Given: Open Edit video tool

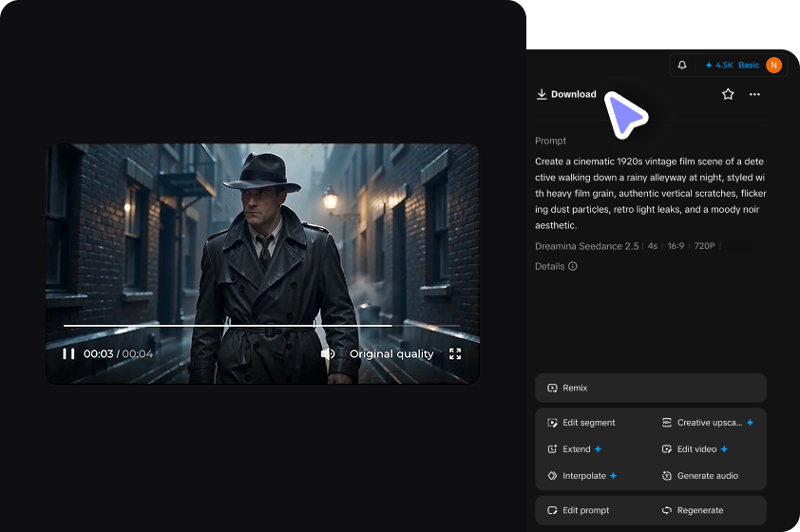Looking at the screenshot, I should coord(695,448).
